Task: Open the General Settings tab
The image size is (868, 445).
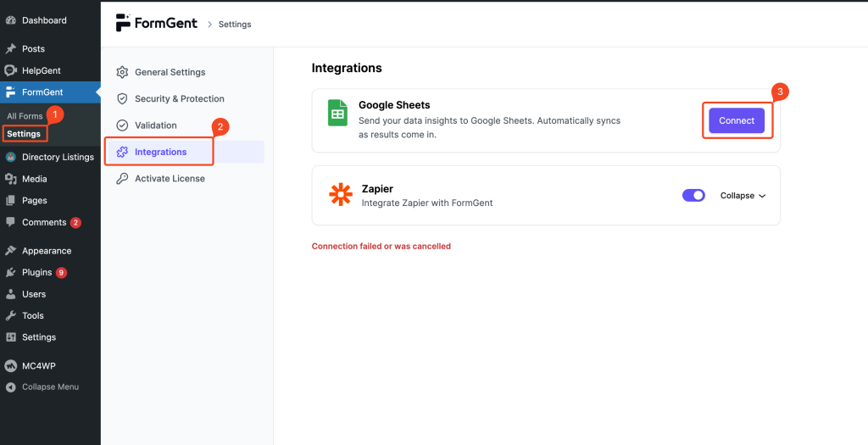Action: [184, 73]
